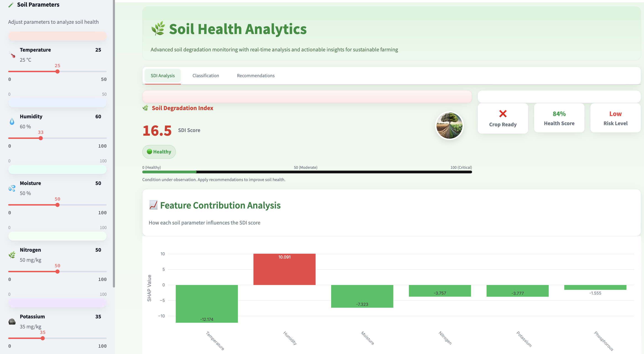Image resolution: width=644 pixels, height=354 pixels.
Task: Click the red Humidity bar in SHAP chart
Action: pyautogui.click(x=284, y=269)
